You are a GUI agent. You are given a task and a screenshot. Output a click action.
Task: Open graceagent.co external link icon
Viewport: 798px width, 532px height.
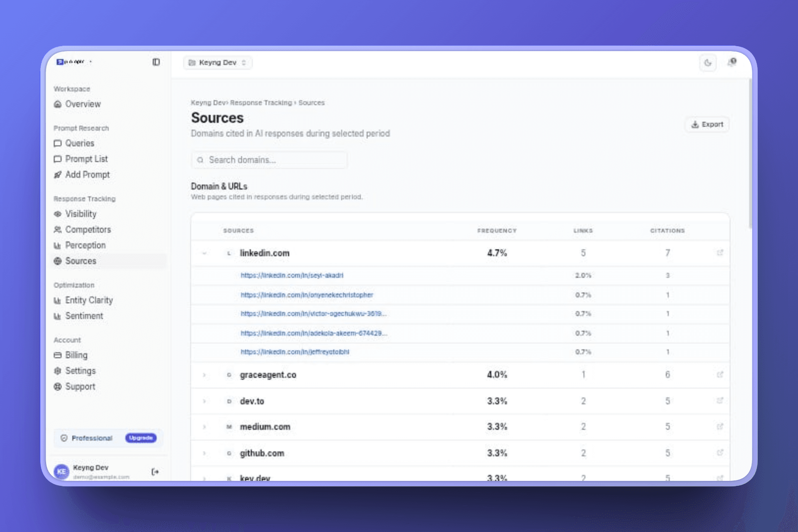720,374
